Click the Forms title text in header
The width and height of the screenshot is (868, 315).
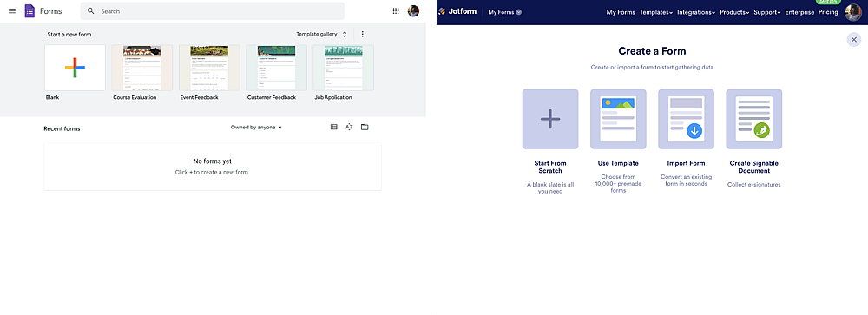51,11
